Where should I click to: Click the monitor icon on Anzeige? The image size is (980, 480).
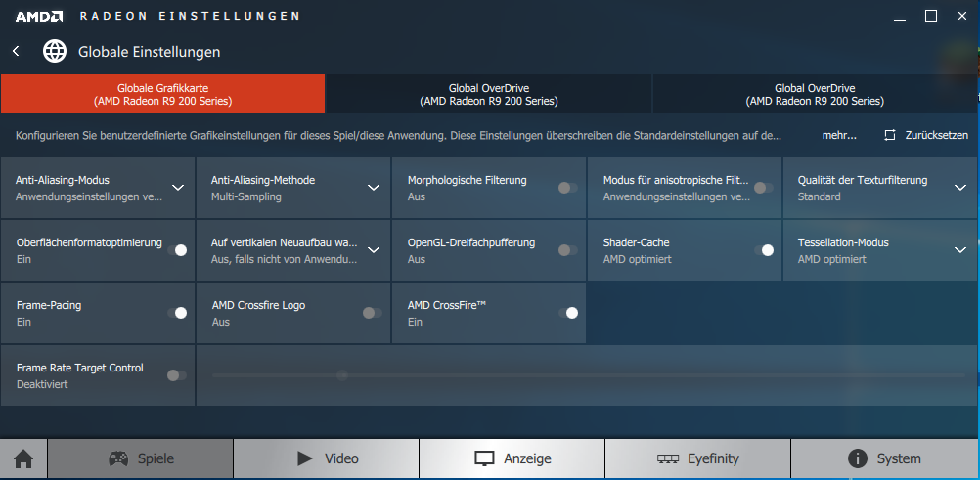click(484, 459)
